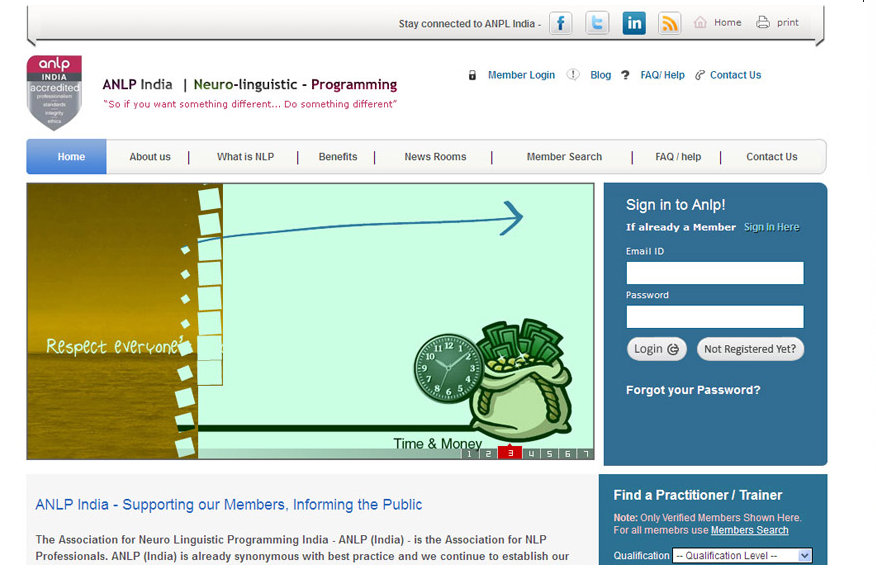876x584 pixels.
Task: Click the exclamation icon beside Blog
Action: (573, 74)
